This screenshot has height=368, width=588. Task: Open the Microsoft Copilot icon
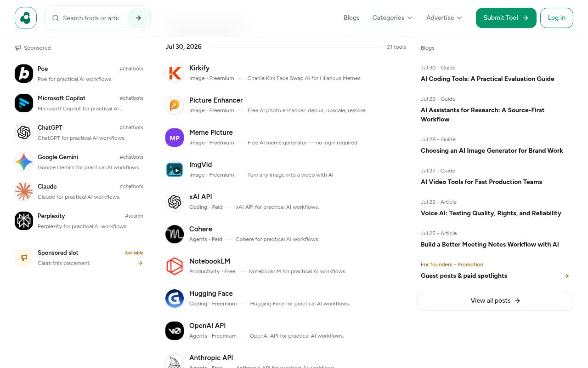coord(24,103)
